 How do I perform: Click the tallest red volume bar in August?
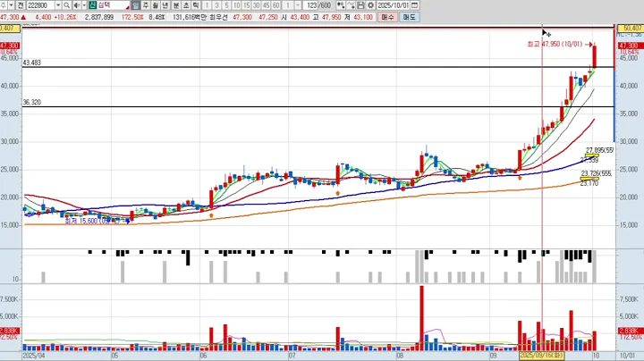tap(422, 318)
